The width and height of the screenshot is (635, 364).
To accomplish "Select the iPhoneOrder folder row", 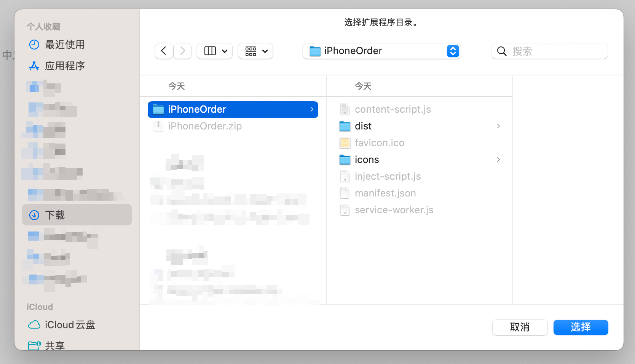I will pyautogui.click(x=233, y=110).
